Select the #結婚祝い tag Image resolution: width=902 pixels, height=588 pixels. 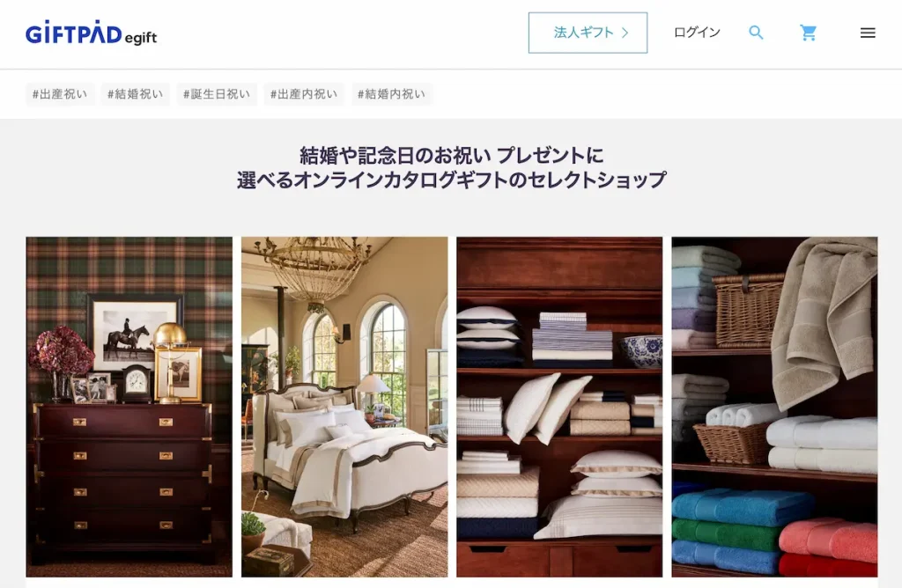point(135,94)
